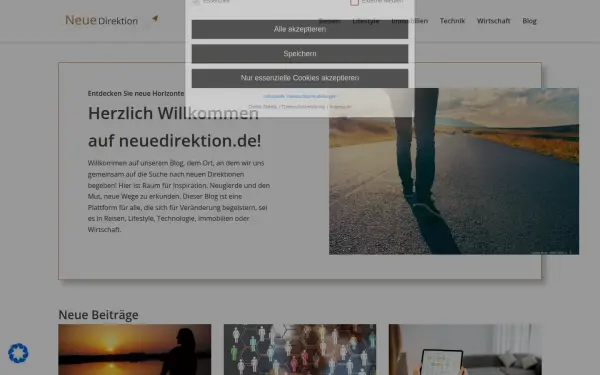Screen dimensions: 600x375
Task: Click the Alle akzeptieren button
Action: [x=300, y=29]
